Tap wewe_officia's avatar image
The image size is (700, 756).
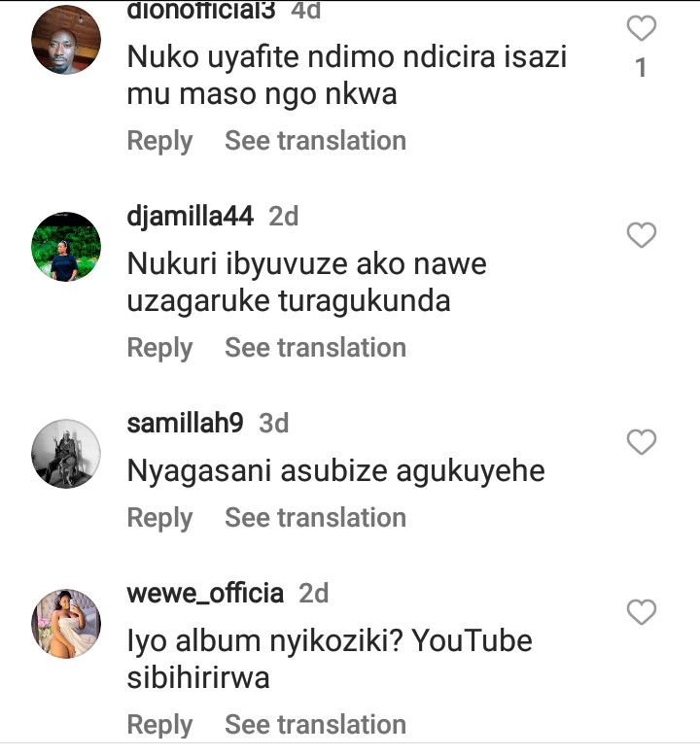[x=66, y=623]
